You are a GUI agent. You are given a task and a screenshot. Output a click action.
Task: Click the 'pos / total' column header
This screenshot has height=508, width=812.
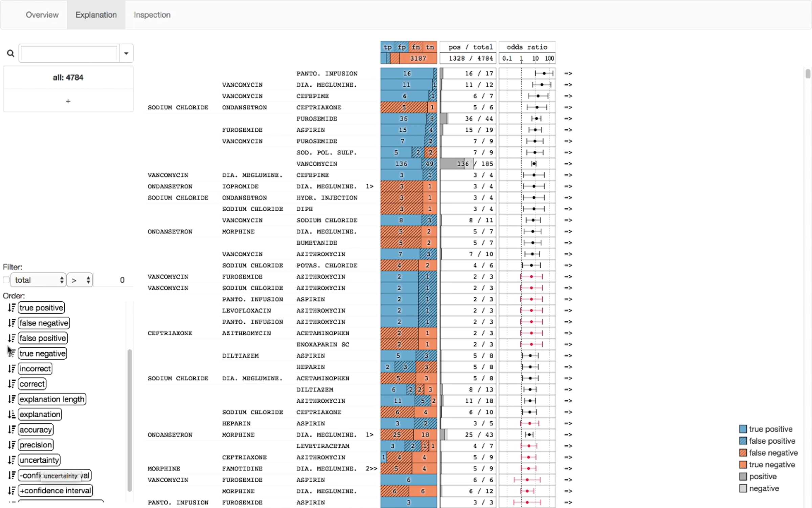pyautogui.click(x=468, y=47)
